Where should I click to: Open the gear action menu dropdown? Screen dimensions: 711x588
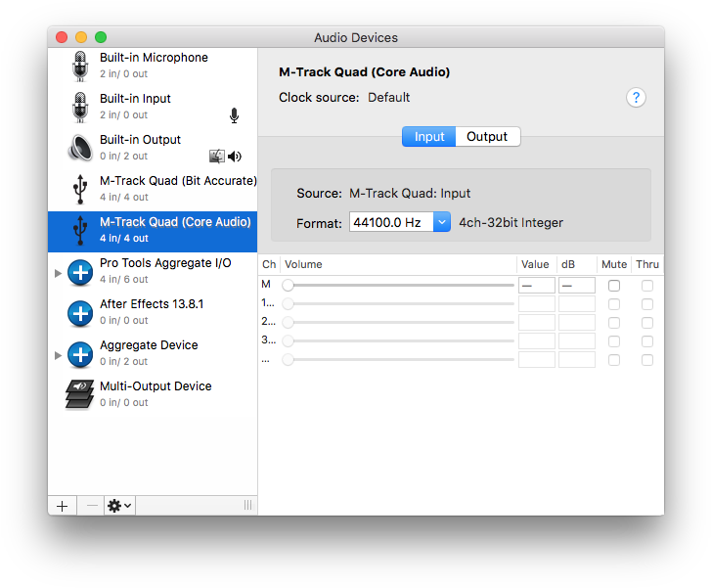[x=119, y=505]
